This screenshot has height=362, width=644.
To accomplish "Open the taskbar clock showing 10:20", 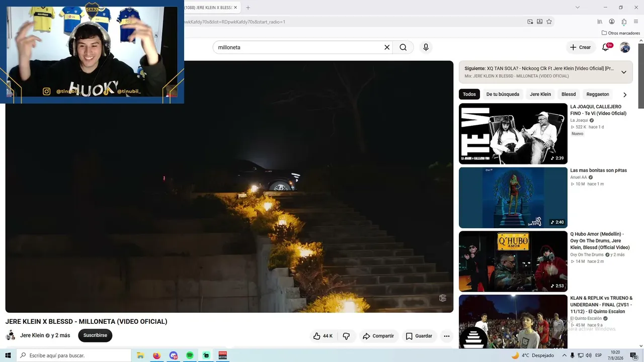I will point(615,355).
